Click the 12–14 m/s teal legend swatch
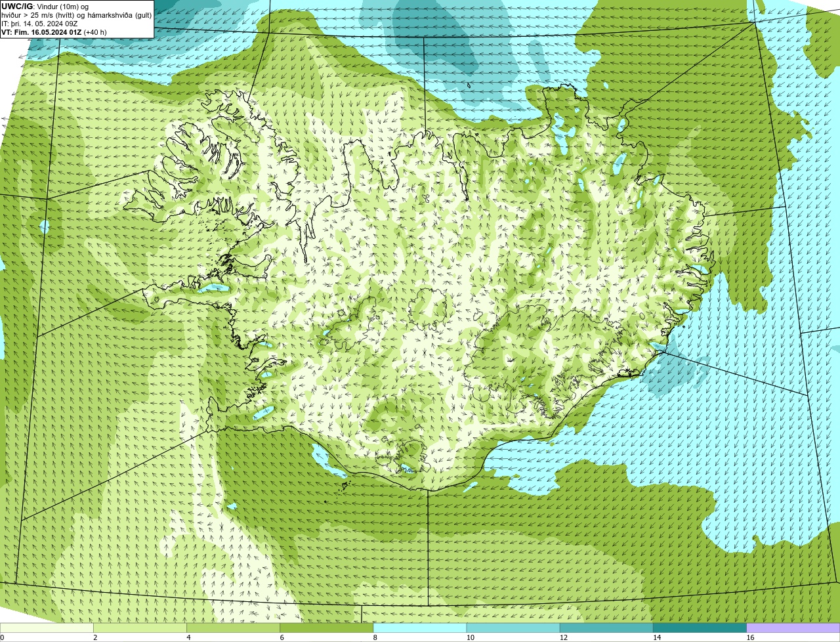The width and height of the screenshot is (840, 642). click(x=606, y=628)
